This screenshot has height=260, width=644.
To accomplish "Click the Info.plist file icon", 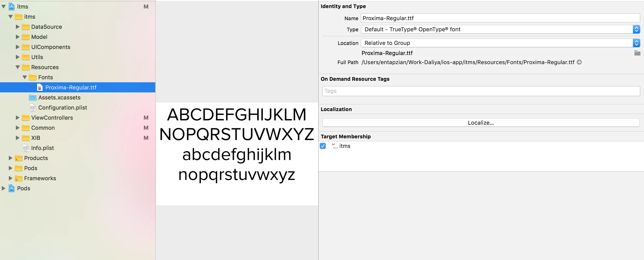I will [x=26, y=148].
